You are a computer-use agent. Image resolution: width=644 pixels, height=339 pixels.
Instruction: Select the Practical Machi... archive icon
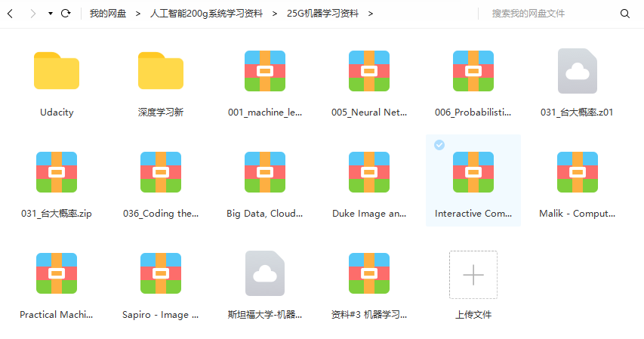pyautogui.click(x=57, y=273)
